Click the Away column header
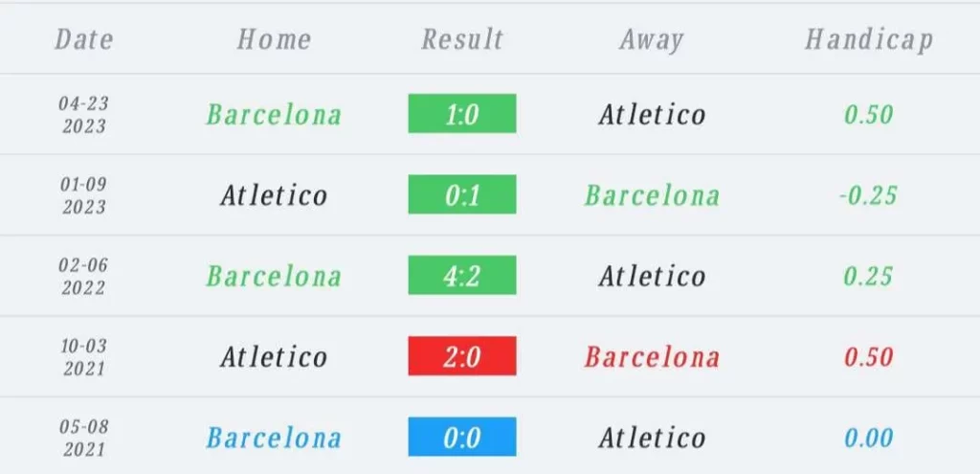 [x=651, y=38]
